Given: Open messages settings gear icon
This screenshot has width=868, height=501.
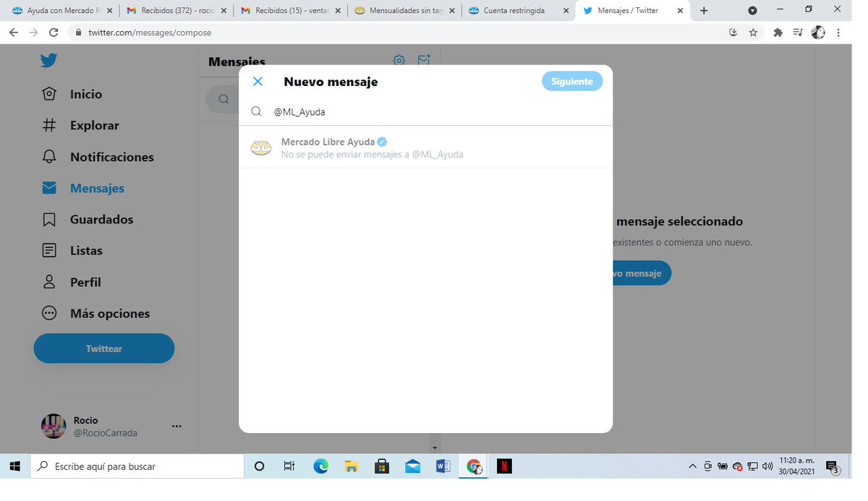Looking at the screenshot, I should [399, 60].
